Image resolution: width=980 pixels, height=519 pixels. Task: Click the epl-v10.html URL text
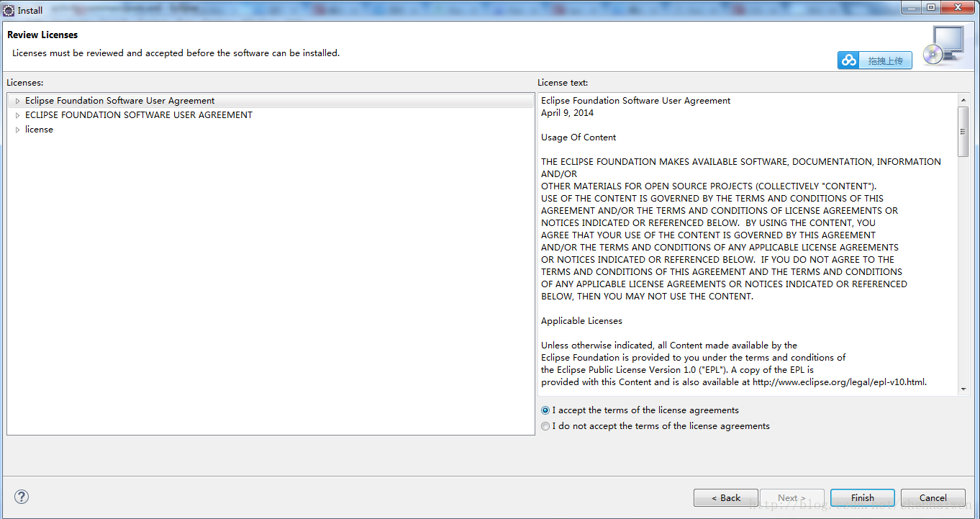coord(839,382)
